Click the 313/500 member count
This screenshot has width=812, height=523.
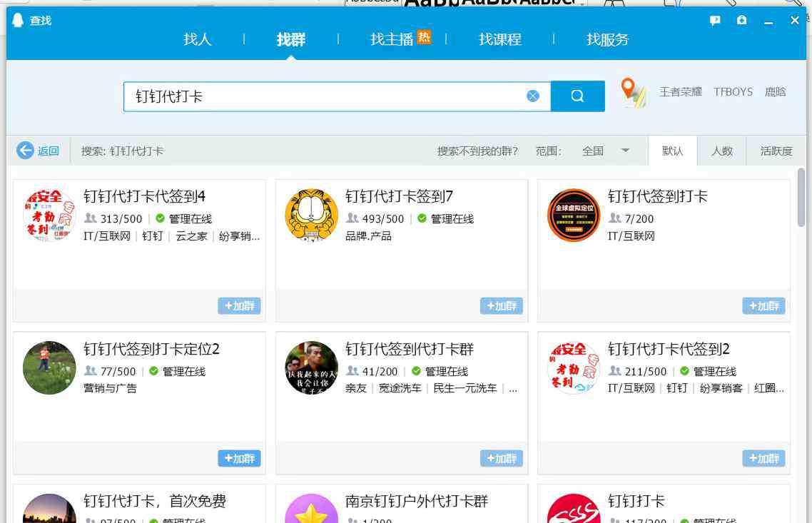(x=121, y=218)
